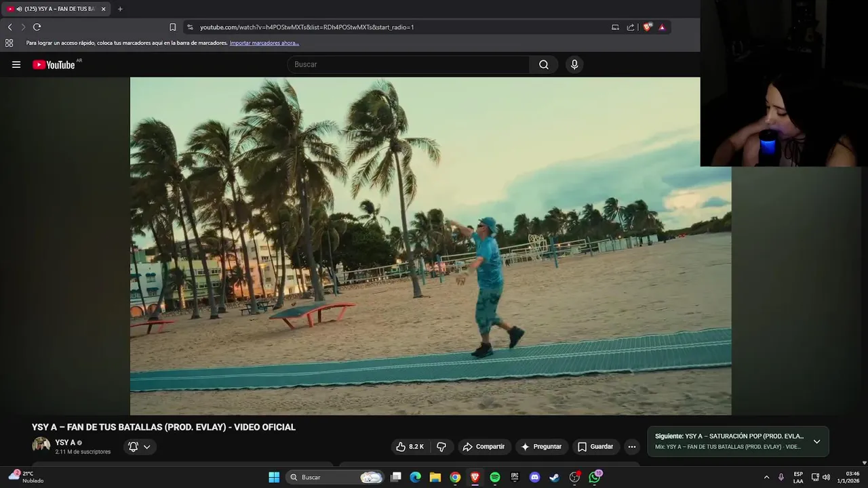Click the Preguntar AI button
This screenshot has width=868, height=488.
[540, 447]
